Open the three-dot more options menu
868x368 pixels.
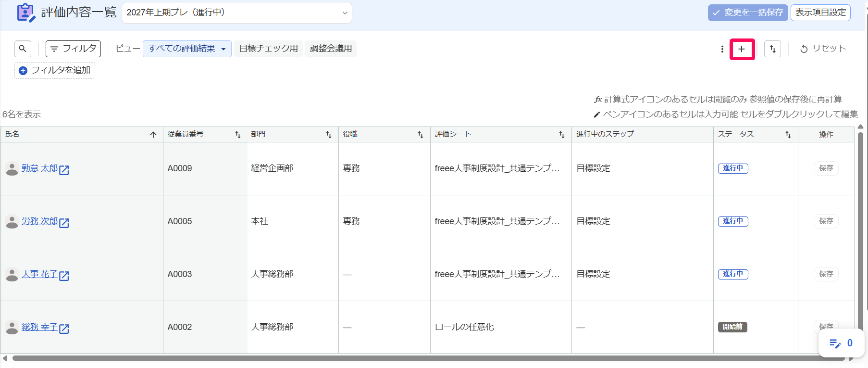click(722, 49)
